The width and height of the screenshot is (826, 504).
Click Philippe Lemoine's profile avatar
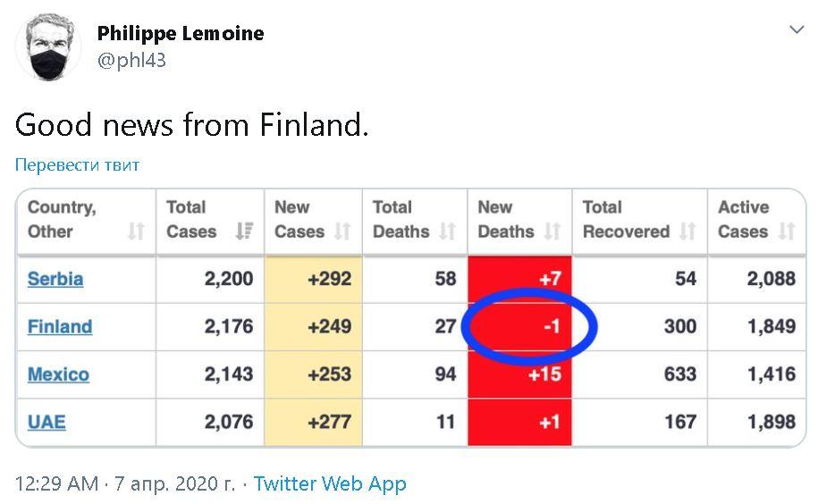pos(49,47)
